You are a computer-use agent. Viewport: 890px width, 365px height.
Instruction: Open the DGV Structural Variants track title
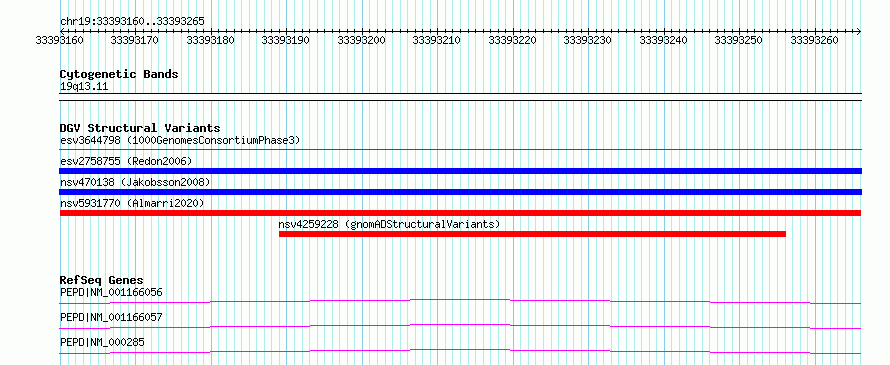coord(140,128)
